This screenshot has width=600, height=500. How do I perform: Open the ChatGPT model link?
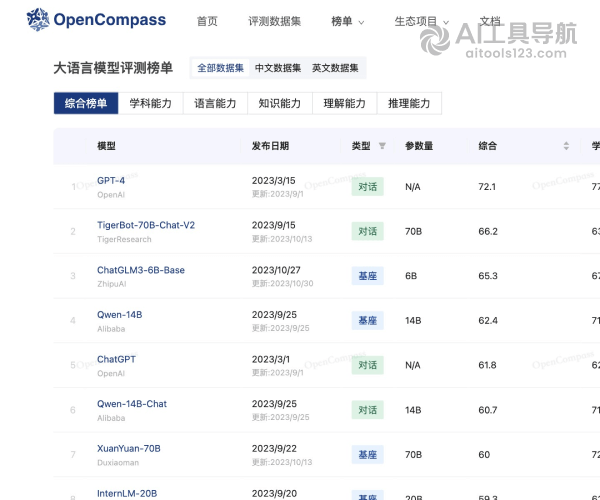[116, 359]
